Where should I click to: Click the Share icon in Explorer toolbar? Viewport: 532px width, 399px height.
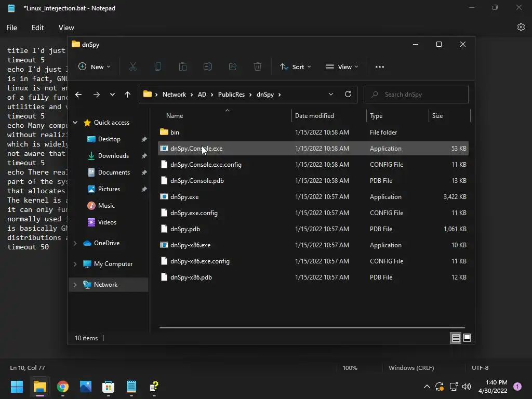233,67
